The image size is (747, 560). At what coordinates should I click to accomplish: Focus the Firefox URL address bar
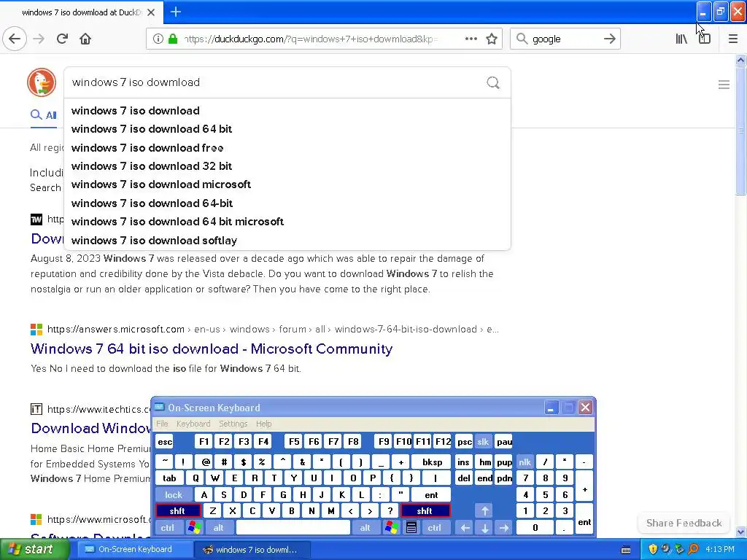tap(309, 39)
